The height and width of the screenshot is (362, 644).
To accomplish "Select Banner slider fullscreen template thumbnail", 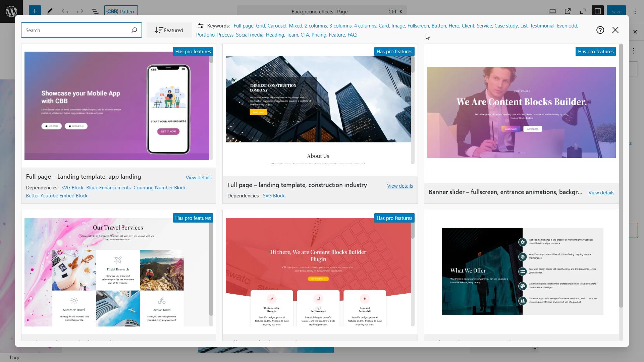I will [522, 112].
